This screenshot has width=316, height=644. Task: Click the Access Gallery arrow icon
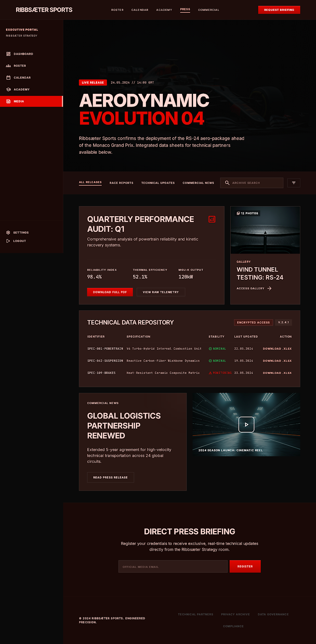[x=269, y=288]
